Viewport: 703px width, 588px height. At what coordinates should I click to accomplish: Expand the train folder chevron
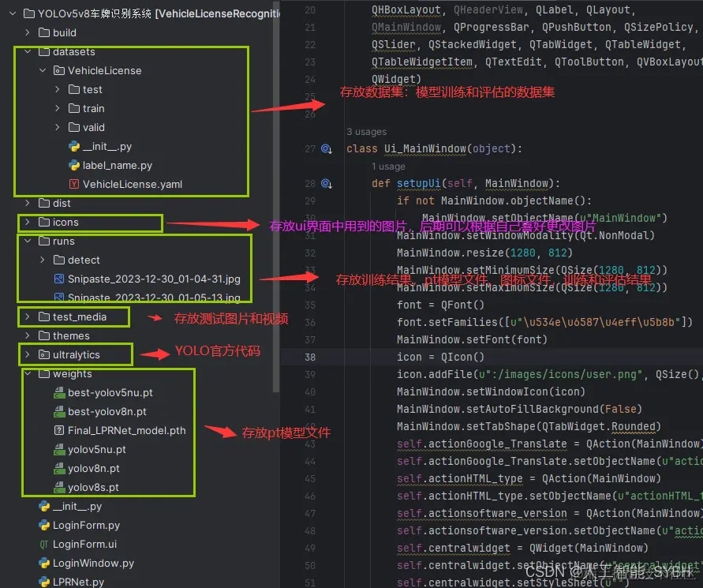point(58,108)
